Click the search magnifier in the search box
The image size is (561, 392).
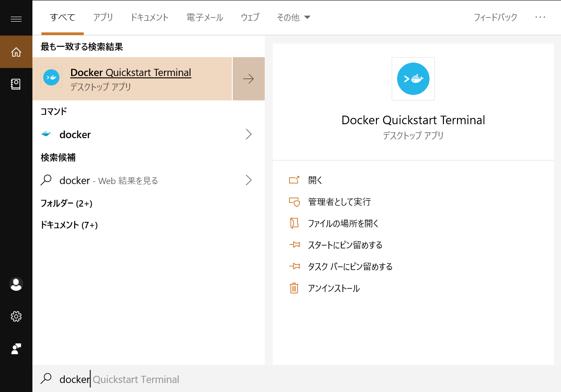point(46,379)
